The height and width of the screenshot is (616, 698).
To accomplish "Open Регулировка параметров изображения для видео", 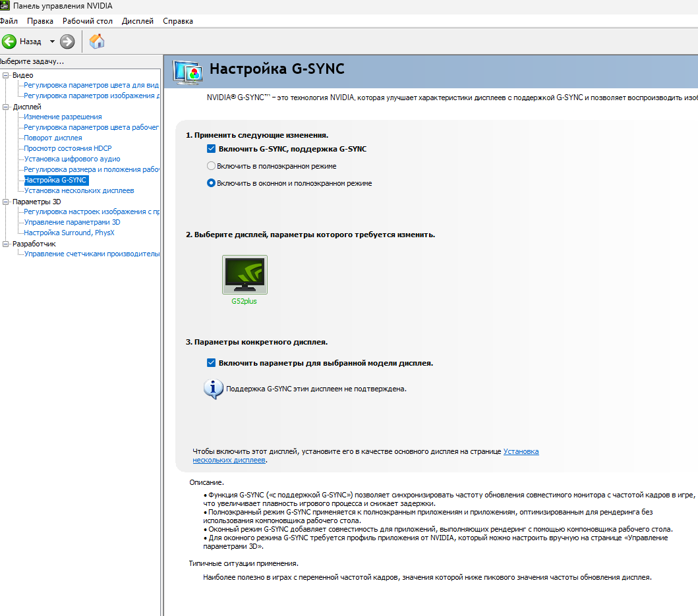I will click(x=91, y=96).
